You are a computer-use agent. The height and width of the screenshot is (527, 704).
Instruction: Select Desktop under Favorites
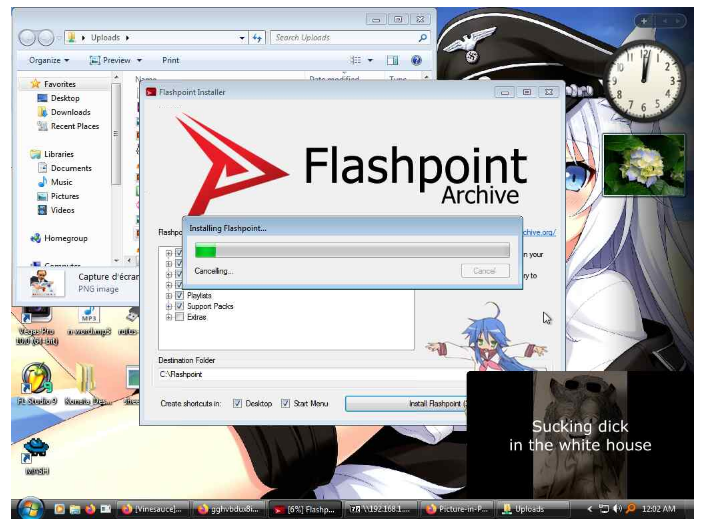click(65, 98)
